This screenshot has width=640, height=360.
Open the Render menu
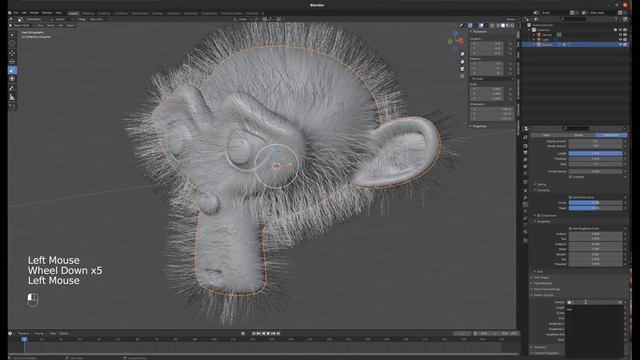pyautogui.click(x=34, y=13)
